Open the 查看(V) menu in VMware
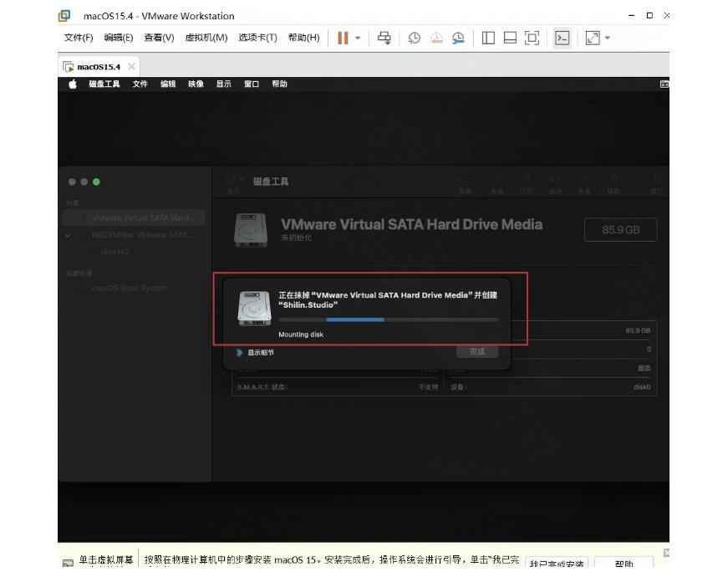This screenshot has width=728, height=577. tap(159, 38)
